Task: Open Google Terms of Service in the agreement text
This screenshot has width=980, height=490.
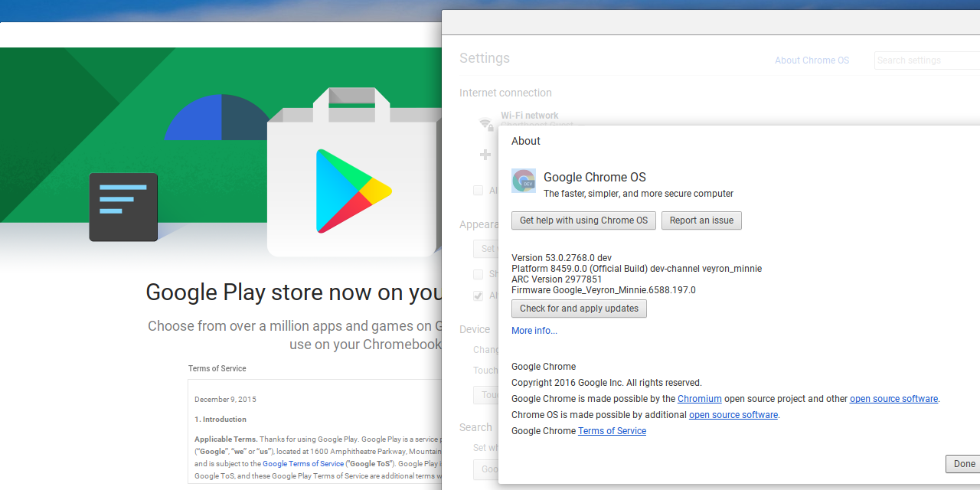Action: point(302,463)
